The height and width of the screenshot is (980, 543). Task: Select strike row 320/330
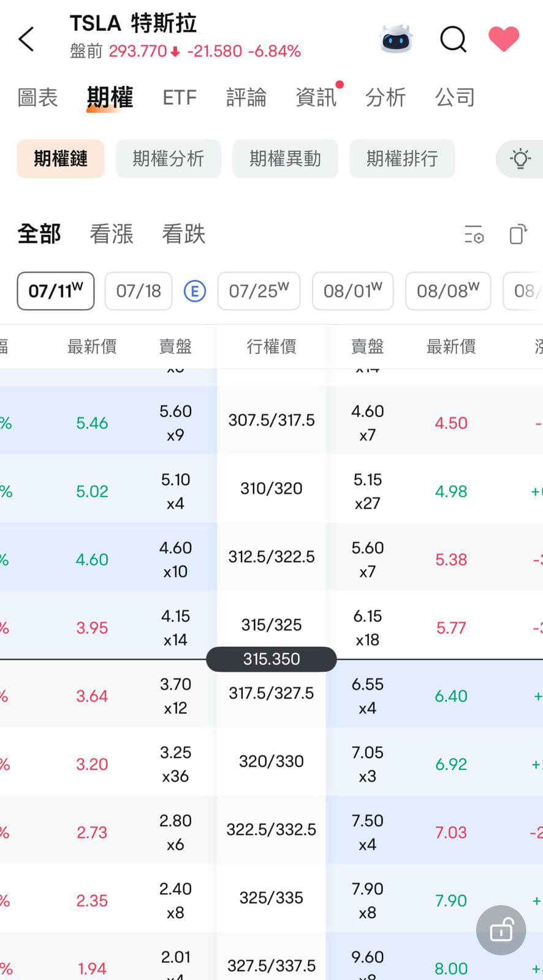[x=271, y=761]
